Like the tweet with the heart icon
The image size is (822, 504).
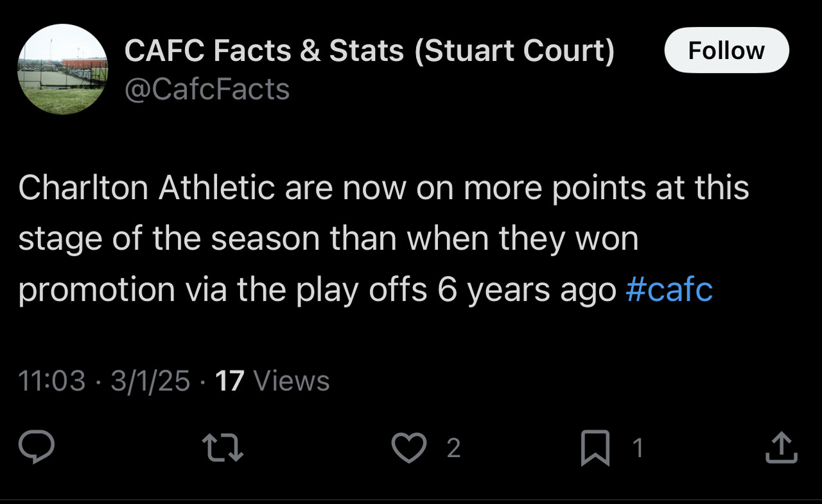point(409,448)
